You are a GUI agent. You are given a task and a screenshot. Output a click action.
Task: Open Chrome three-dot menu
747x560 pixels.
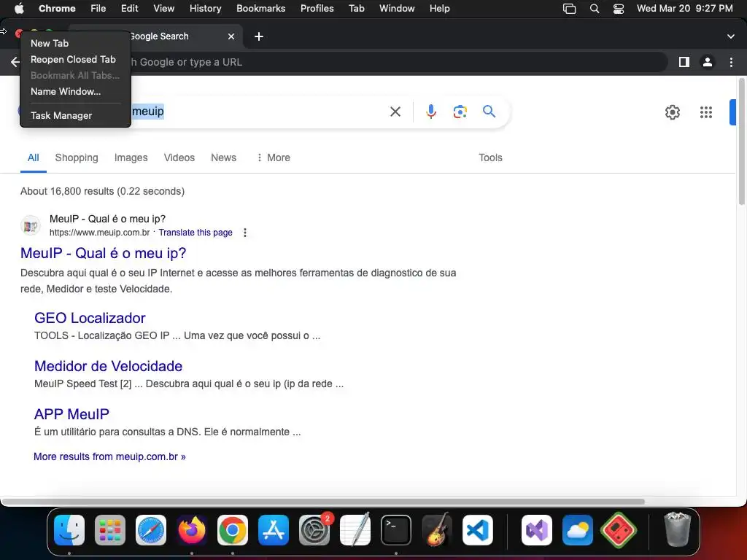[x=731, y=62]
